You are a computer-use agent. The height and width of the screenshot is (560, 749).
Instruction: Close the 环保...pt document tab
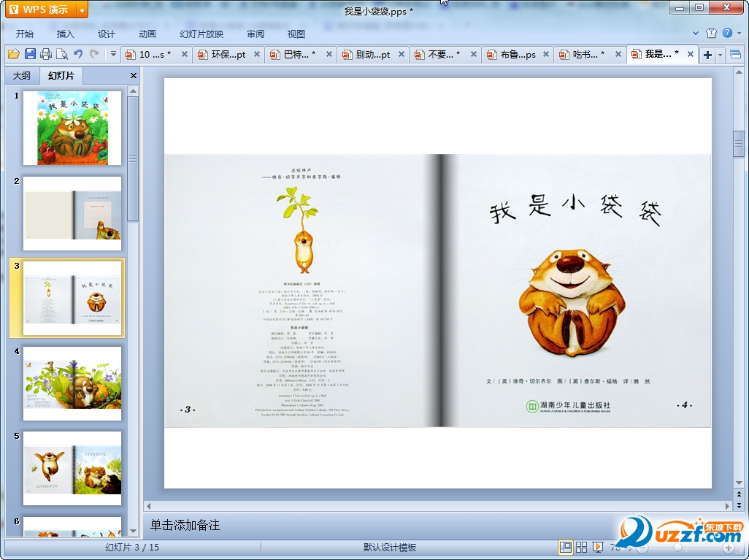(256, 55)
